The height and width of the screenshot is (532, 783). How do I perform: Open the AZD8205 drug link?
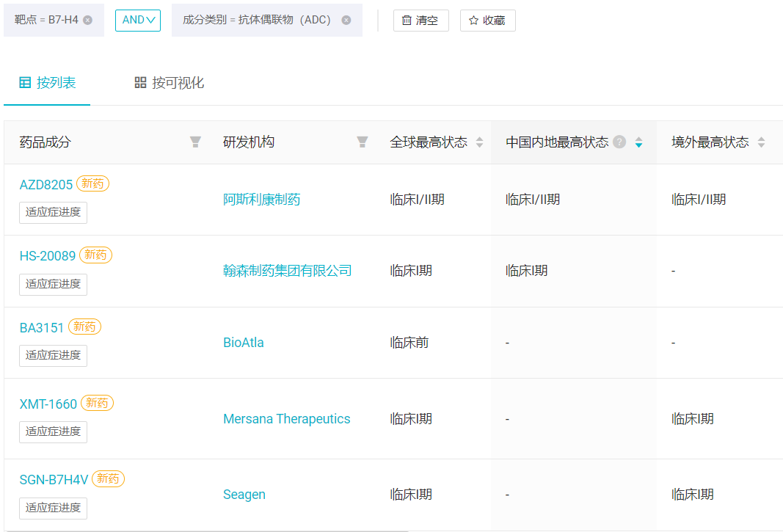pyautogui.click(x=46, y=185)
